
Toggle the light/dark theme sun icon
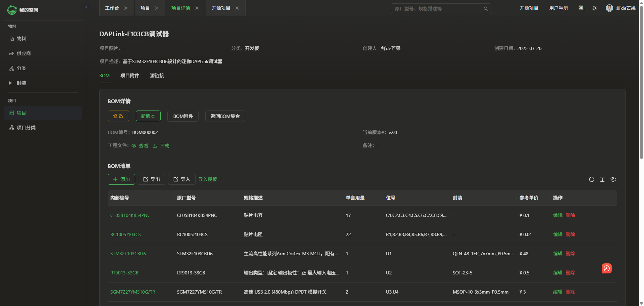[x=595, y=8]
